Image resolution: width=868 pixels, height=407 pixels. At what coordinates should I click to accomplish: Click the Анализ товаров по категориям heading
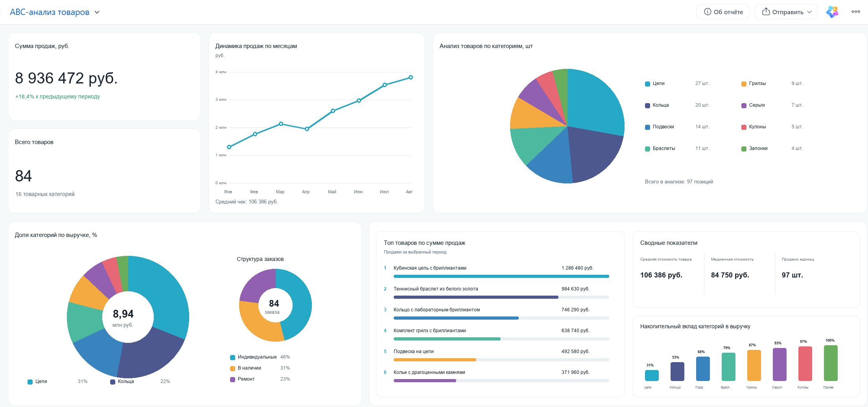(x=486, y=46)
